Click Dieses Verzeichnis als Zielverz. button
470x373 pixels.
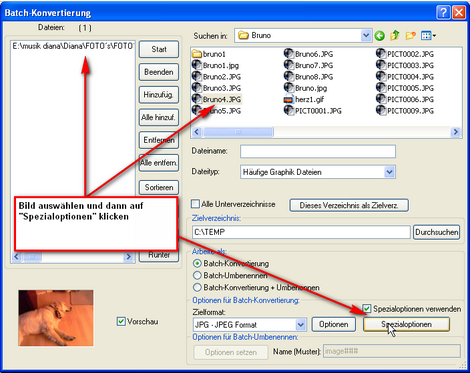pyautogui.click(x=349, y=205)
